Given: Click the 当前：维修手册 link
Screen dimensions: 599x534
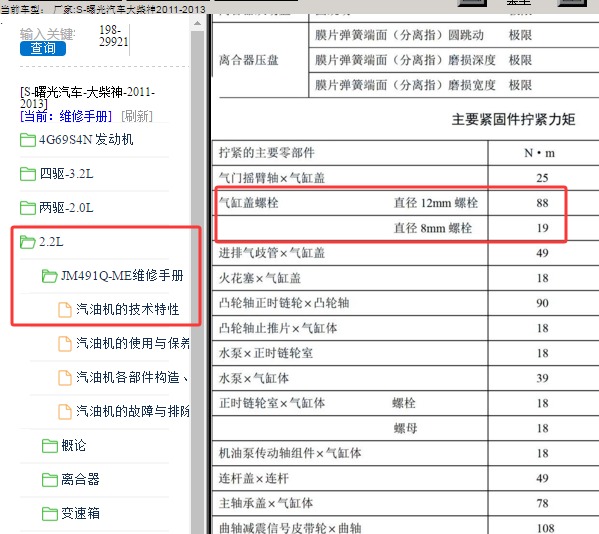Looking at the screenshot, I should pyautogui.click(x=66, y=116).
